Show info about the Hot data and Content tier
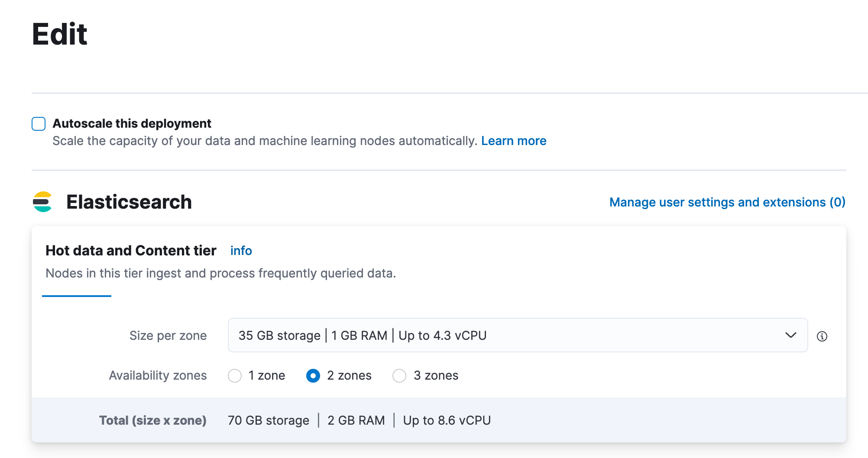 click(241, 251)
